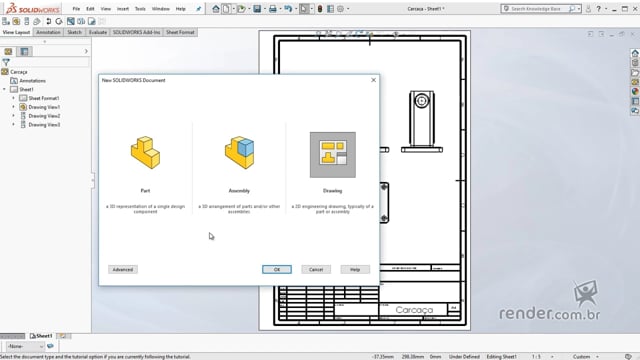Expand the Print dropdown arrow
The width and height of the screenshot is (640, 360).
tap(280, 9)
